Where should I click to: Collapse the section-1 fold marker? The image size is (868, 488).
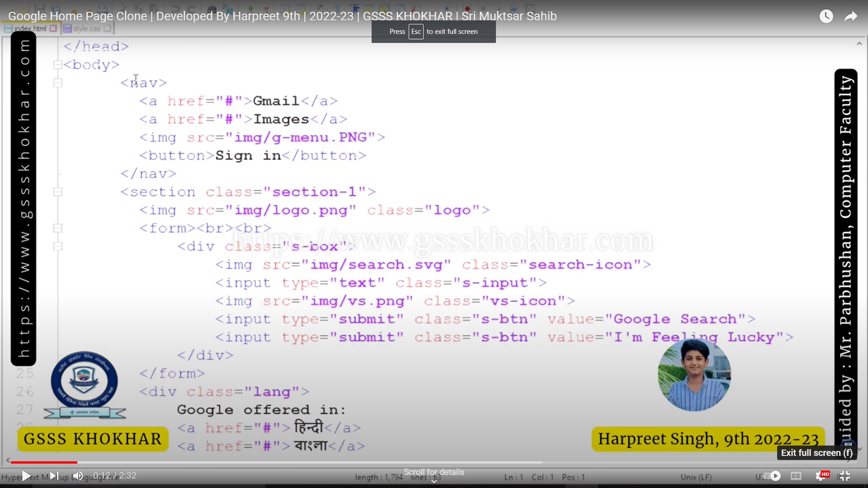pos(57,192)
